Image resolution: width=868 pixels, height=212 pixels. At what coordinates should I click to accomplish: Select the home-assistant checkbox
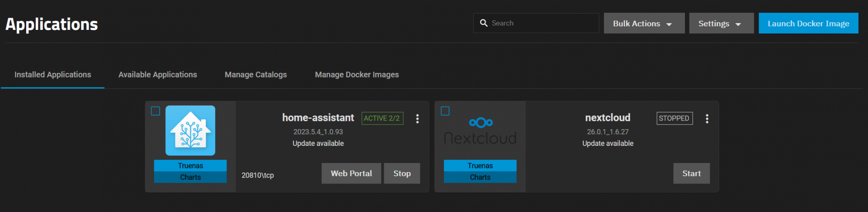[156, 111]
